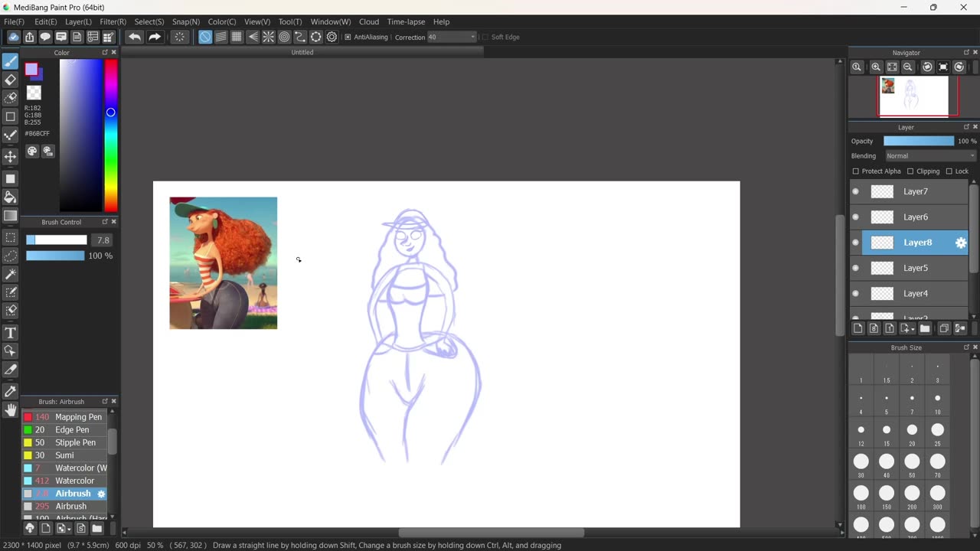
Task: Click the add layer folder icon
Action: [x=925, y=328]
